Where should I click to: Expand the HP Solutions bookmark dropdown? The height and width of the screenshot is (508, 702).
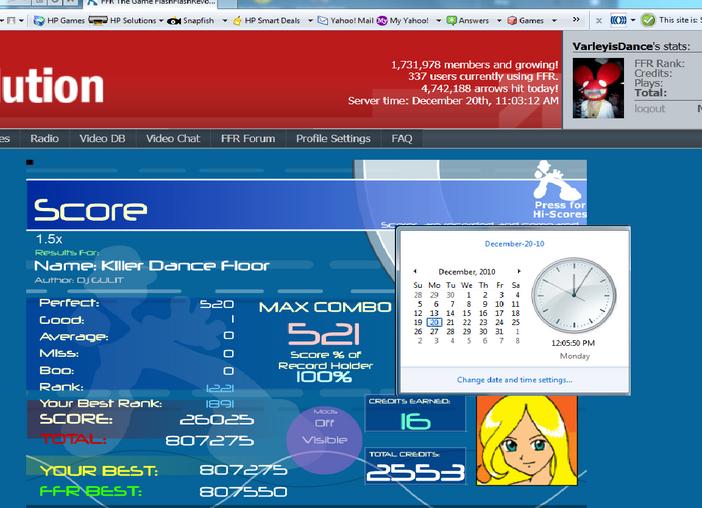click(161, 21)
